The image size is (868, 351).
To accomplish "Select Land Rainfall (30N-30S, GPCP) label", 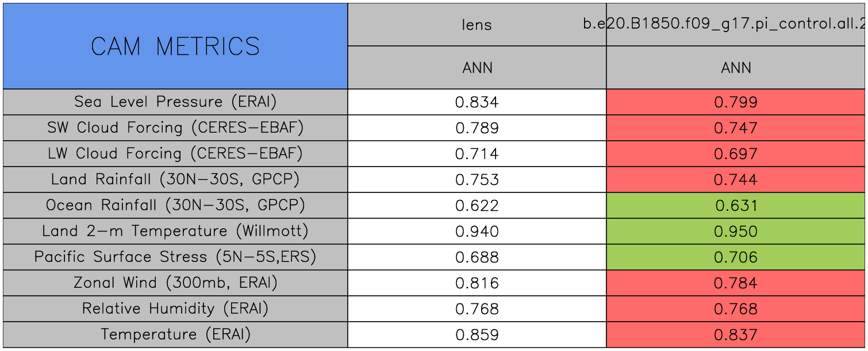I will [175, 179].
